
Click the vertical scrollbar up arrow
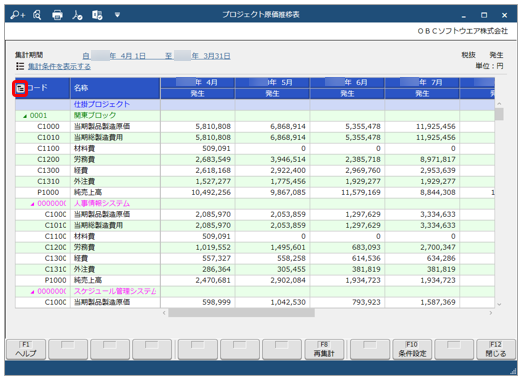[x=499, y=104]
